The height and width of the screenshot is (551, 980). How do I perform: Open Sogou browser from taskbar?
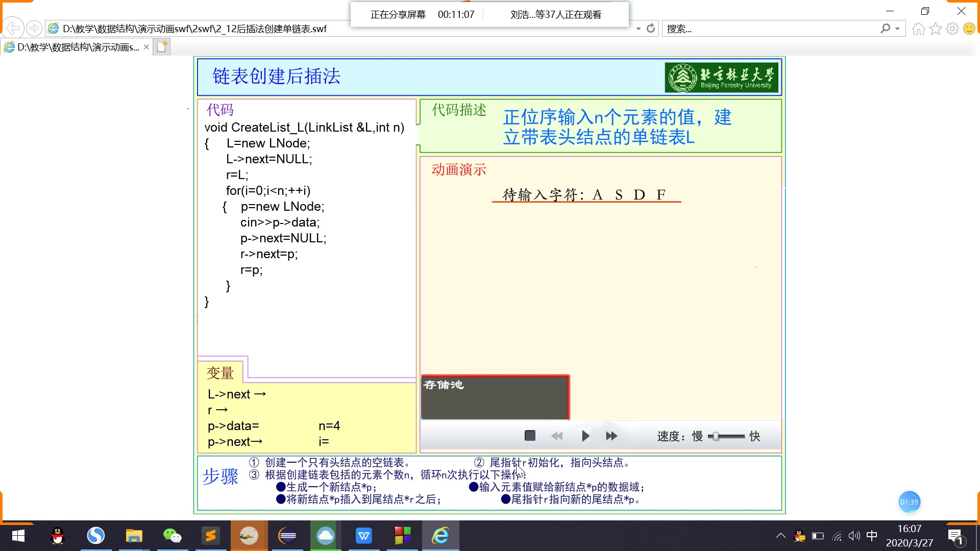96,536
